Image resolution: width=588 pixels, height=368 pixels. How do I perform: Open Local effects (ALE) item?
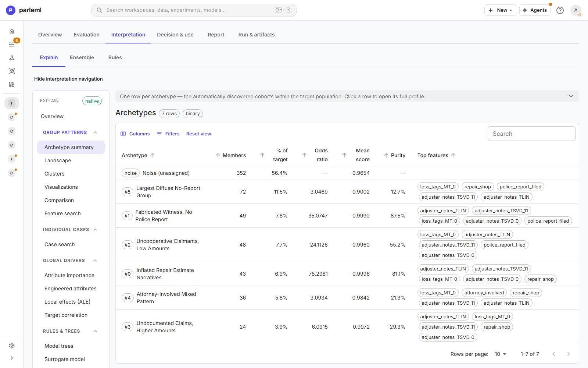tap(71, 302)
